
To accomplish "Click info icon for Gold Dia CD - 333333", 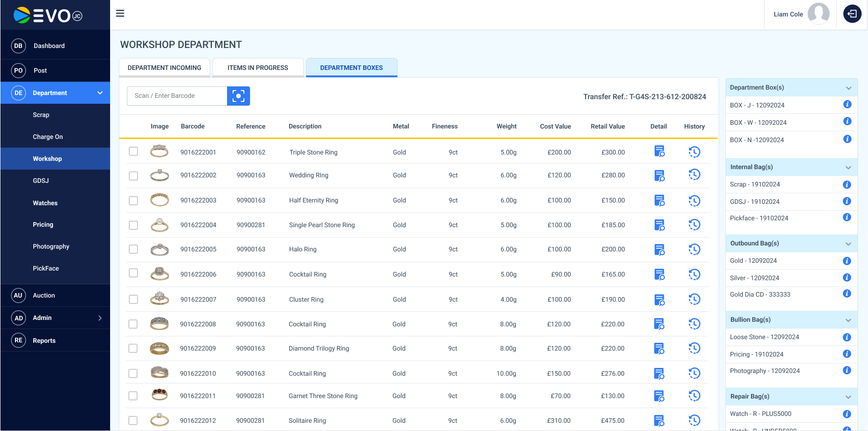I will point(847,294).
